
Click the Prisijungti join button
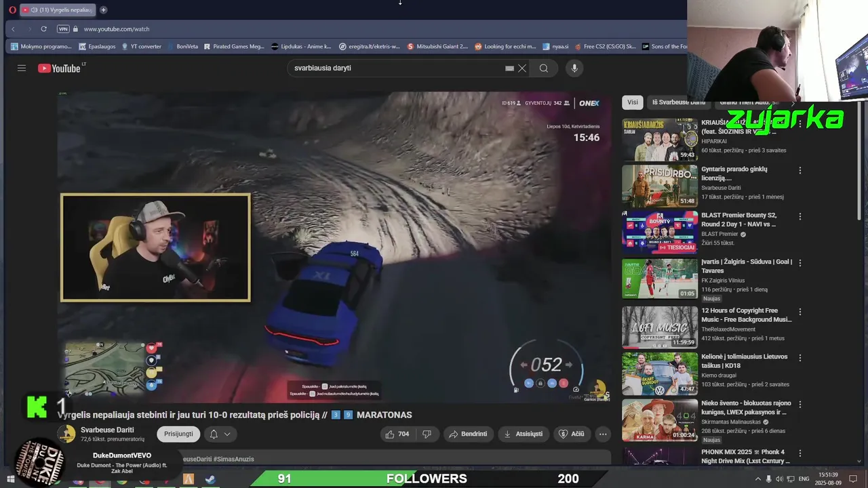[178, 434]
